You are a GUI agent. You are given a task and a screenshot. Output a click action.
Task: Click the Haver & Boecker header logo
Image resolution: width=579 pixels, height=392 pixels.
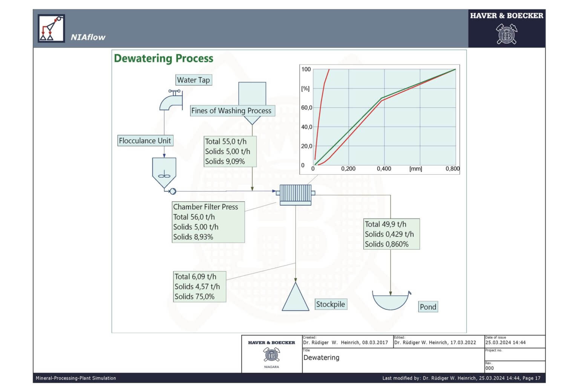pyautogui.click(x=507, y=28)
